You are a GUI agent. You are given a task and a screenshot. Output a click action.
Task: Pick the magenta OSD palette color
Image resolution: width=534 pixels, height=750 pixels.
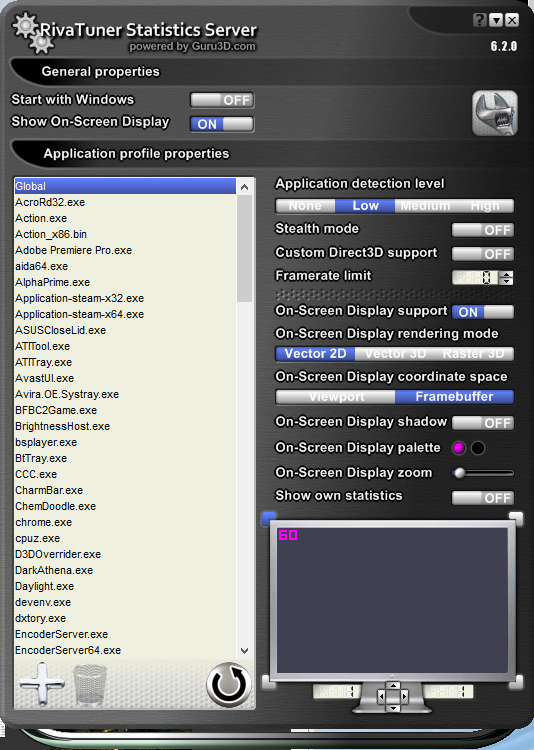(459, 448)
